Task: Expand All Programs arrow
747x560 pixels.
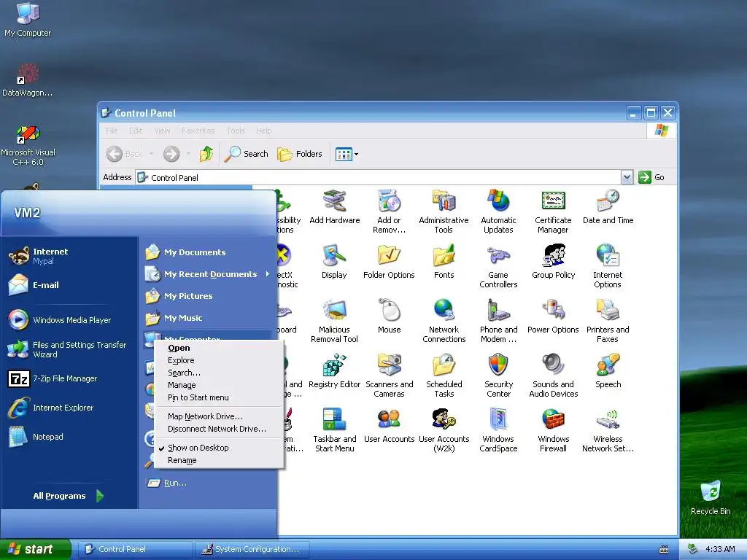Action: 99,496
